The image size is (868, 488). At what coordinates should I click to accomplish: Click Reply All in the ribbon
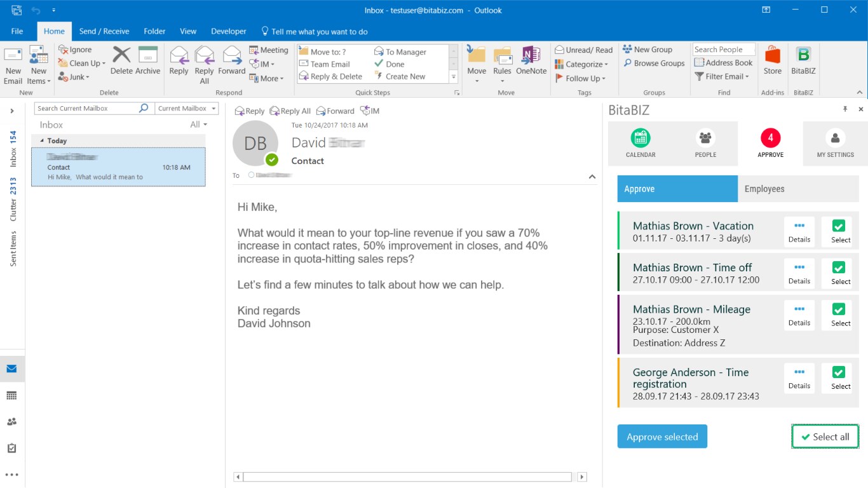205,65
